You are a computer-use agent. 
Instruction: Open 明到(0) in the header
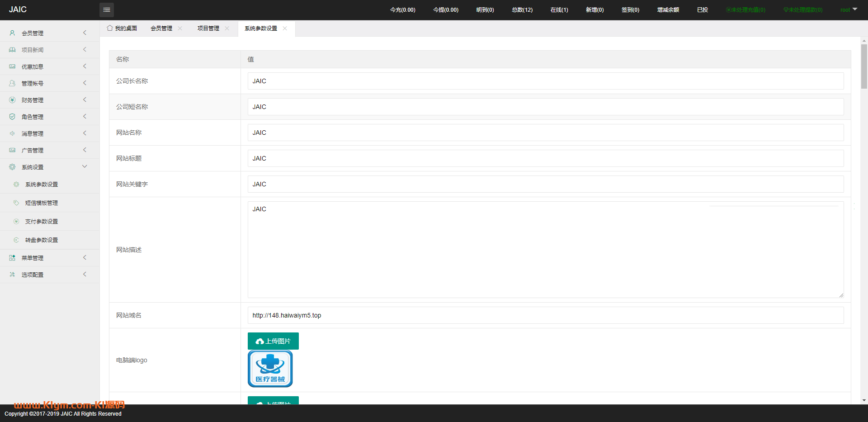tap(485, 10)
